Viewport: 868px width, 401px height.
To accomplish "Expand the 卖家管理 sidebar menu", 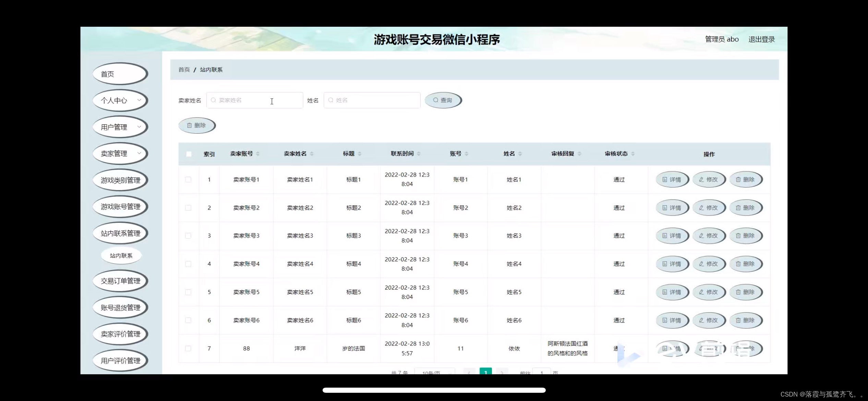I will pyautogui.click(x=120, y=154).
